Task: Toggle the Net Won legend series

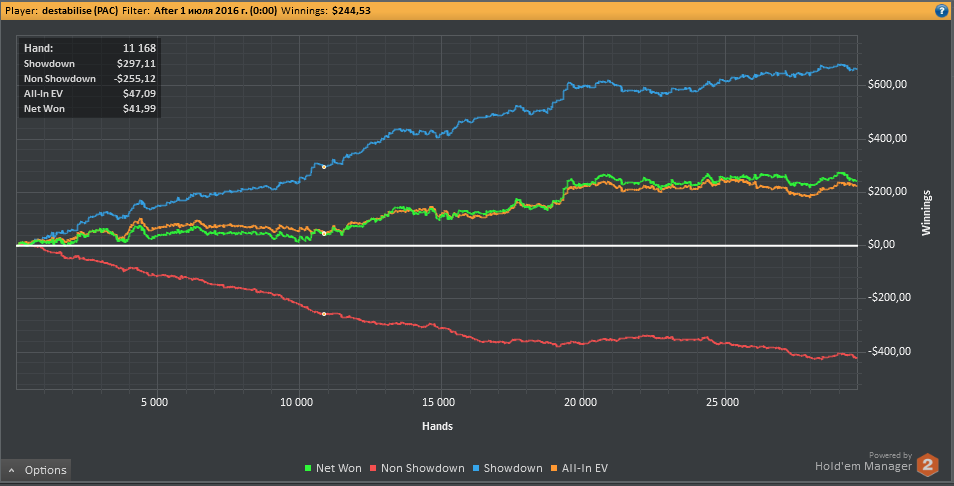Action: pyautogui.click(x=333, y=468)
